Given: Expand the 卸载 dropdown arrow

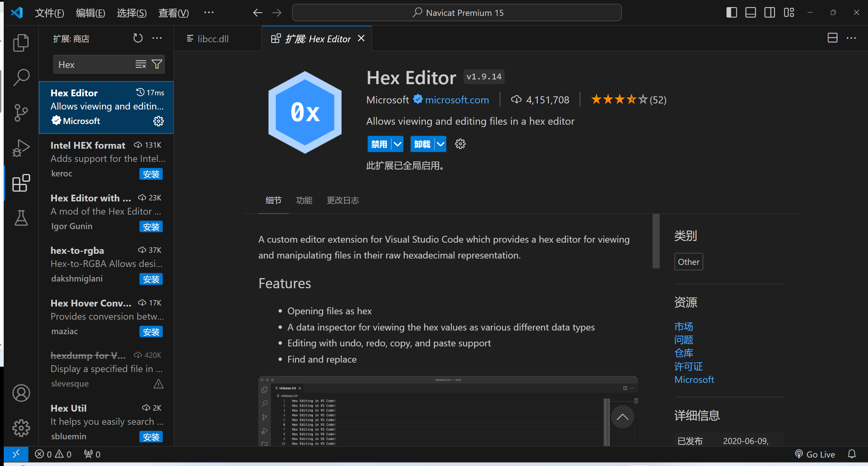Looking at the screenshot, I should [441, 144].
